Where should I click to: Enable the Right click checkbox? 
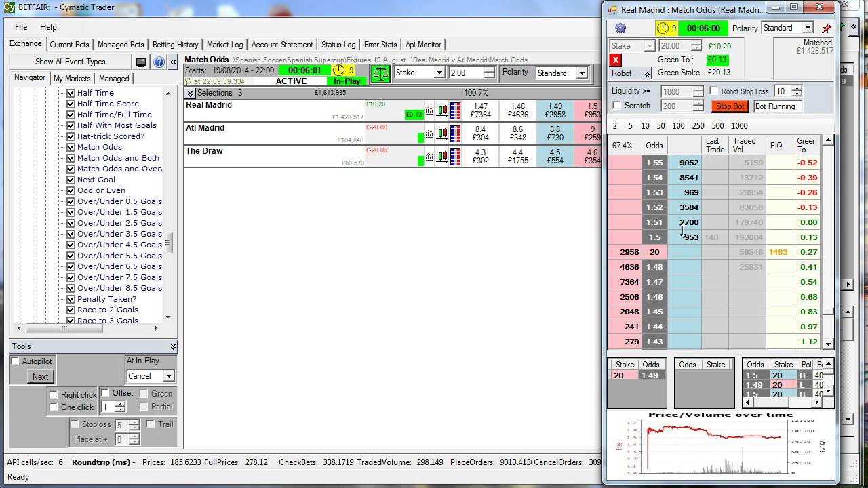pos(54,395)
